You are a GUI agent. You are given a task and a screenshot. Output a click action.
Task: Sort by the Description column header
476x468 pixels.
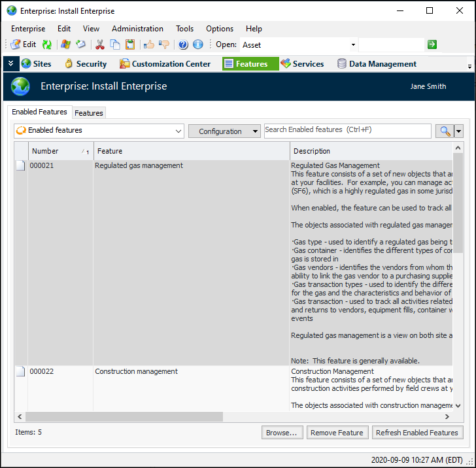(371, 151)
